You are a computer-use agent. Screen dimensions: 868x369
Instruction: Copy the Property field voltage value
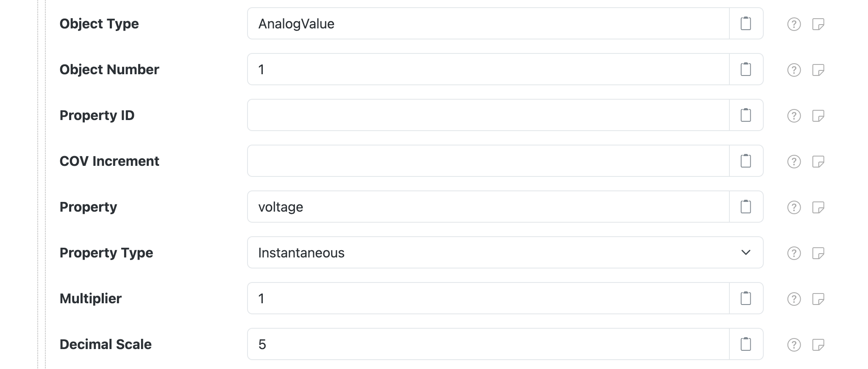(x=746, y=207)
